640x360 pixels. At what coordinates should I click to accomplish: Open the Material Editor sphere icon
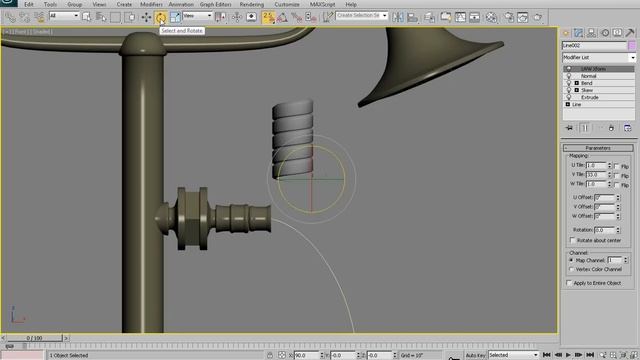pyautogui.click(x=491, y=17)
